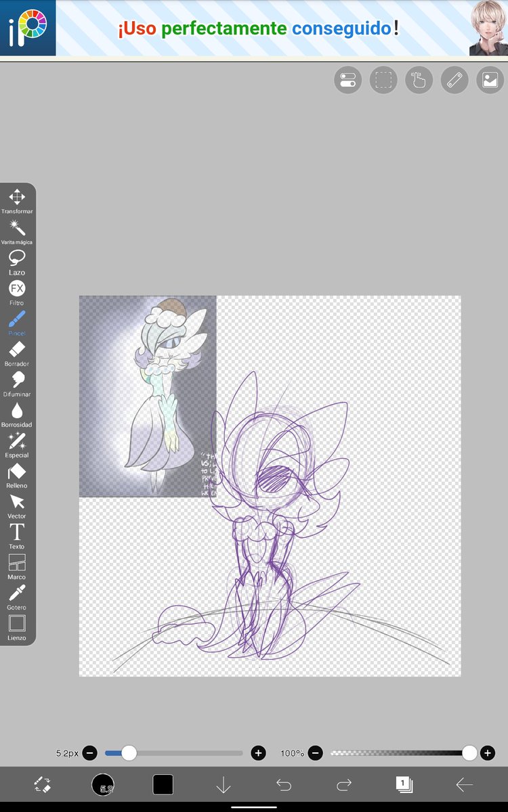Go back with the left arrow
The width and height of the screenshot is (508, 812).
465,785
